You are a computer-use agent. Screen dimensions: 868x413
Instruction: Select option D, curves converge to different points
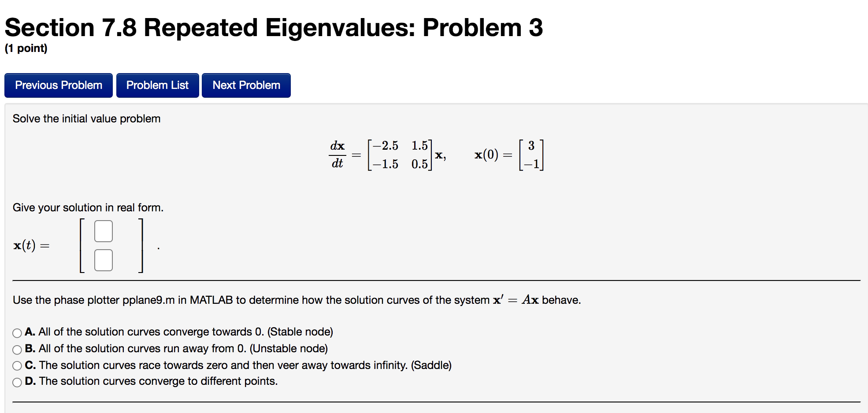coord(16,382)
